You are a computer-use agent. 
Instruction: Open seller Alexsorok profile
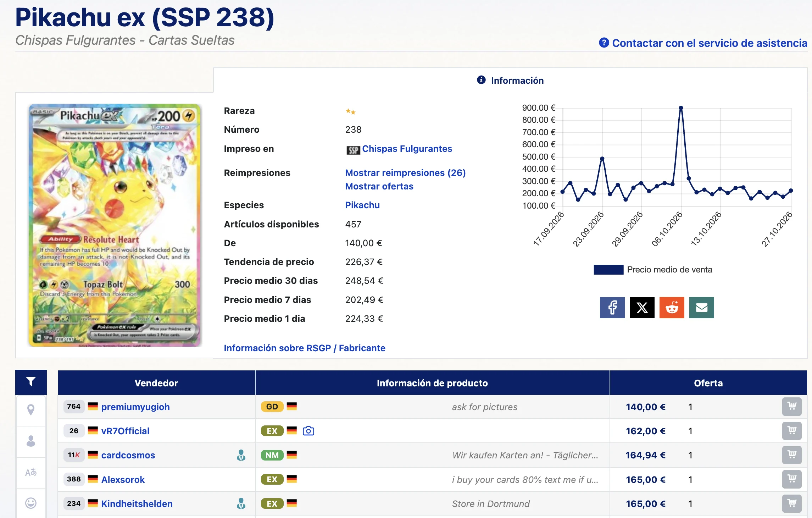pyautogui.click(x=123, y=480)
